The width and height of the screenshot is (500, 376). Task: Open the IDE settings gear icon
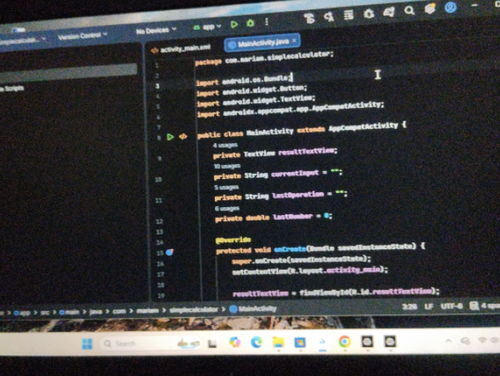430,9
